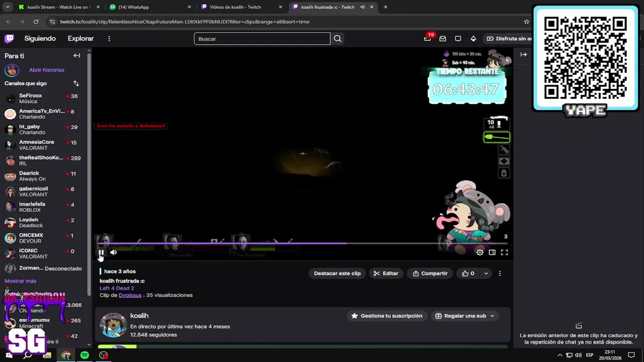
Task: Open the clip options three-dot menu
Action: coord(500,274)
